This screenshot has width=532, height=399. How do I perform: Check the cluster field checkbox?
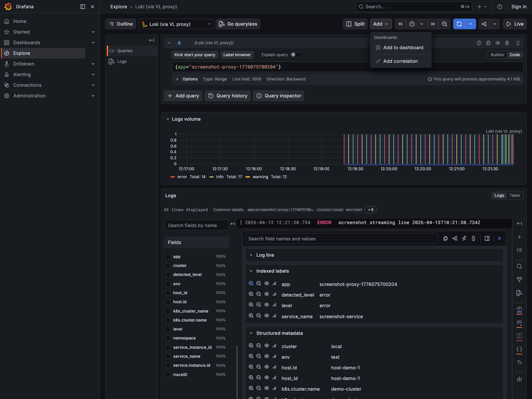coord(168,266)
